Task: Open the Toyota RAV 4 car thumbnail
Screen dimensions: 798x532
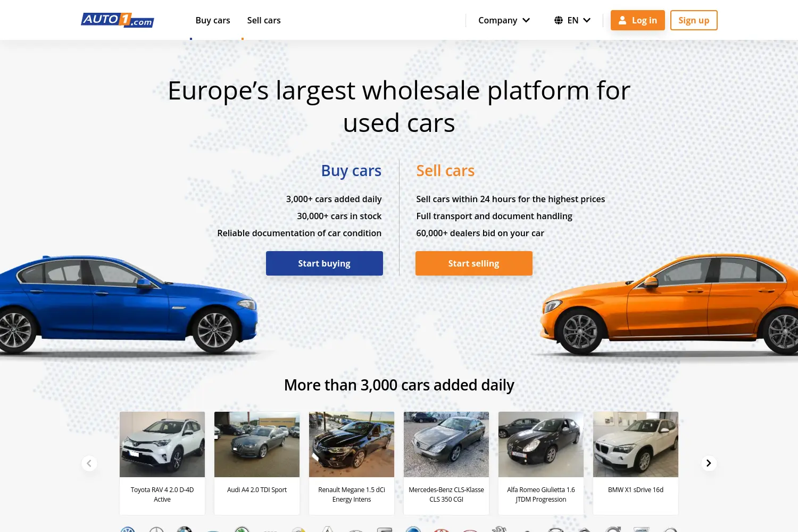Action: (162, 444)
